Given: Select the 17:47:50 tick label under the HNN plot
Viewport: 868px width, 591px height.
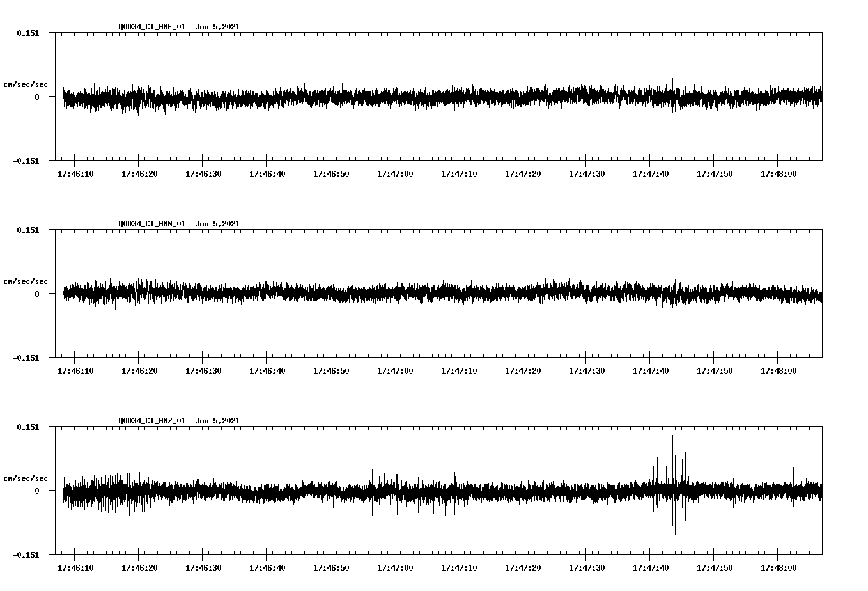Looking at the screenshot, I should click(x=715, y=370).
